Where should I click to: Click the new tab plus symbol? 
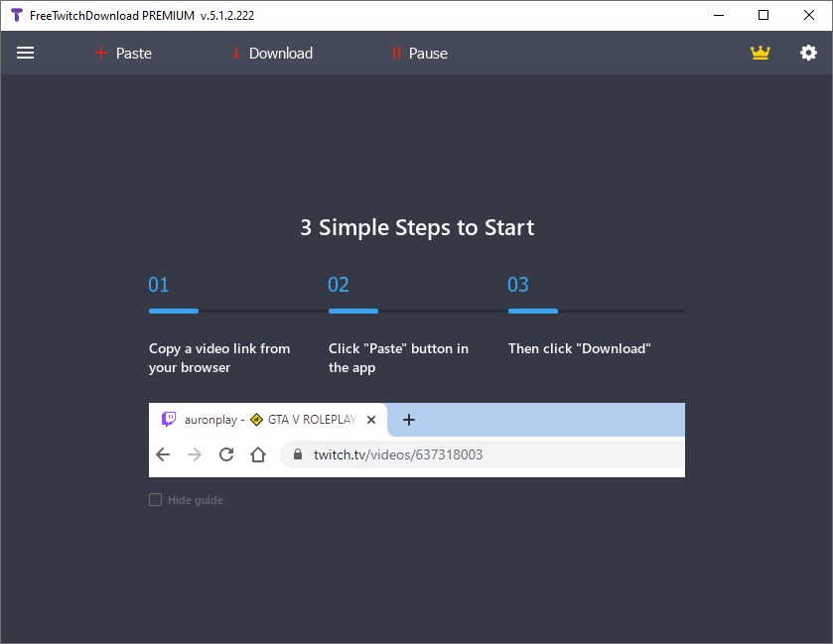(409, 419)
